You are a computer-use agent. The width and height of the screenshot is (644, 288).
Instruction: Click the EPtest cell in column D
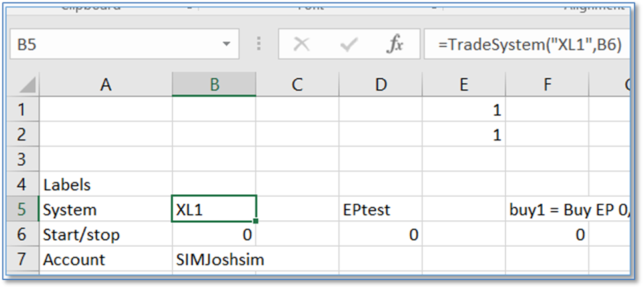point(380,210)
